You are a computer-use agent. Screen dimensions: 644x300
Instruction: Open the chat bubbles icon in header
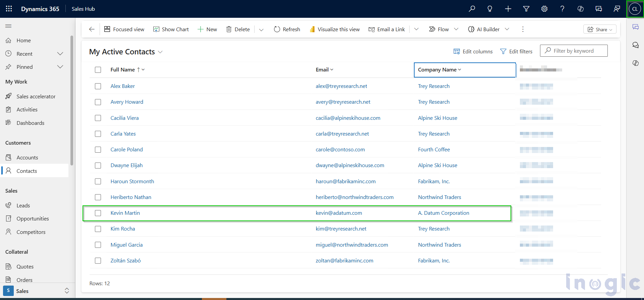599,9
